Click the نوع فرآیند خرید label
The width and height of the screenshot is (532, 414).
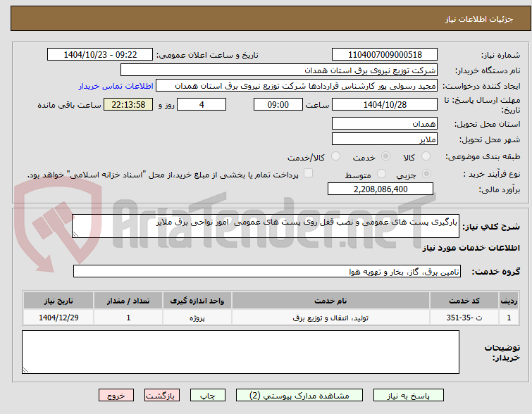pyautogui.click(x=492, y=175)
